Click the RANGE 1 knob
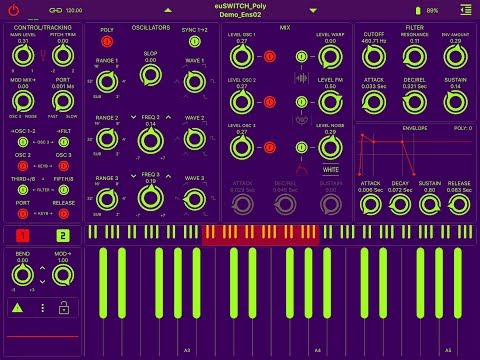480x360 pixels. pyautogui.click(x=107, y=82)
